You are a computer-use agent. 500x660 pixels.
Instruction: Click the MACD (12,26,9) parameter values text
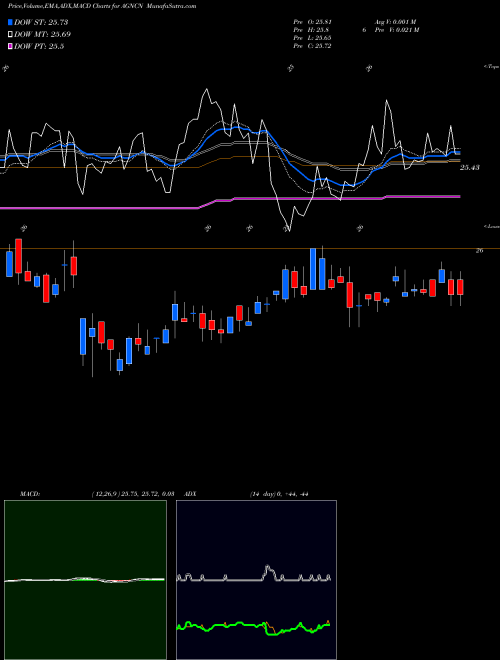tap(133, 494)
